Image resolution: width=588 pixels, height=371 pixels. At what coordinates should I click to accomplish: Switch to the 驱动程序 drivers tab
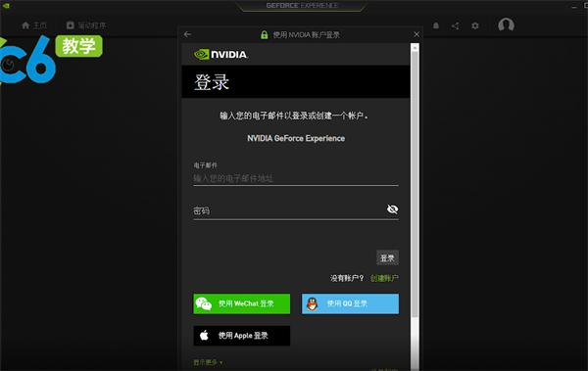pyautogui.click(x=86, y=25)
